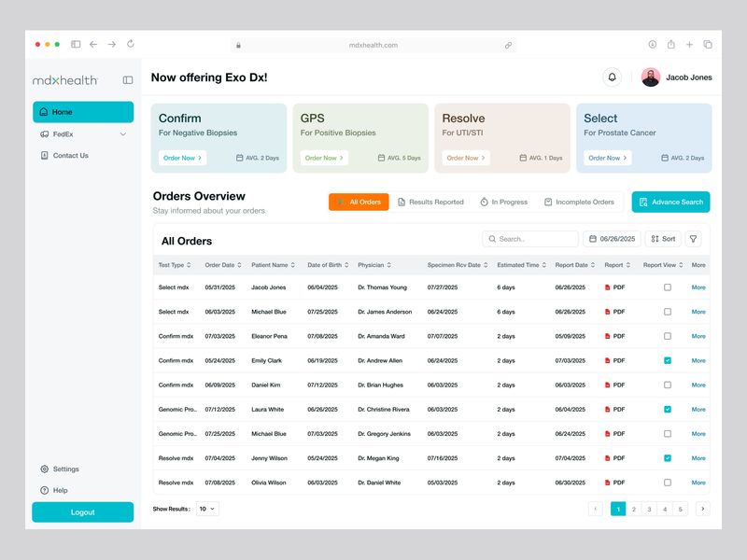Expand the FedEx sidebar menu
747x560 pixels.
coord(122,133)
